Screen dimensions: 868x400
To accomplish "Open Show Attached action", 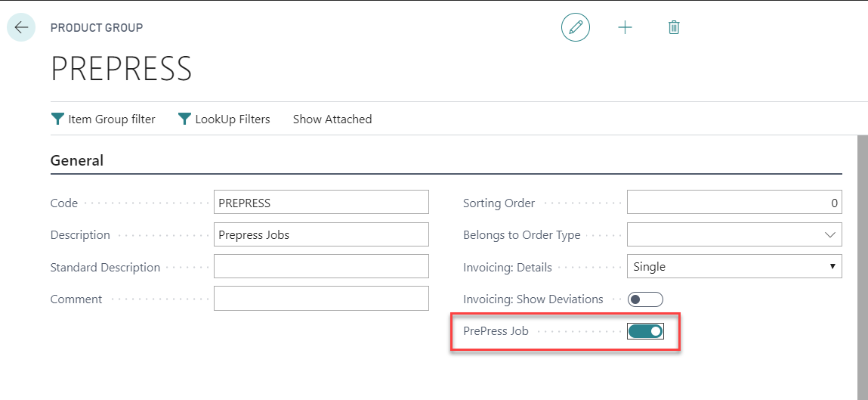I will pyautogui.click(x=332, y=119).
